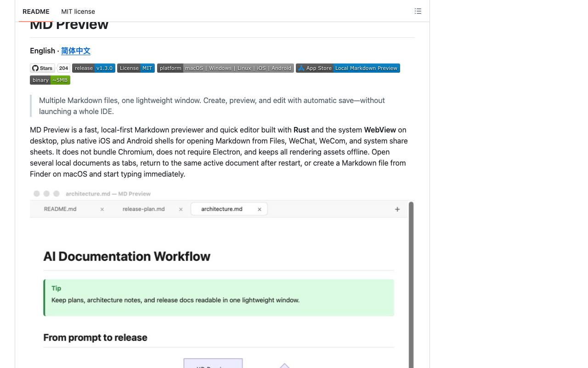Click the bold word 'Rust'
Image resolution: width=588 pixels, height=368 pixels.
301,130
